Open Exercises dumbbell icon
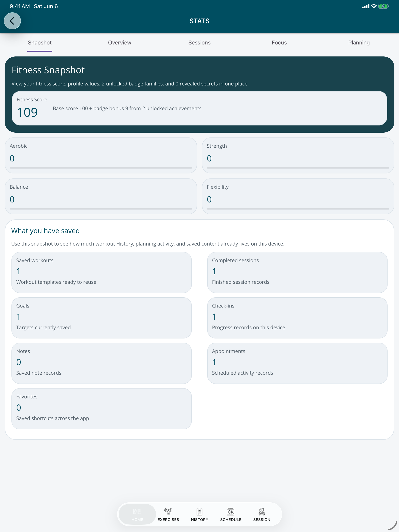This screenshot has width=399, height=532. (168, 511)
